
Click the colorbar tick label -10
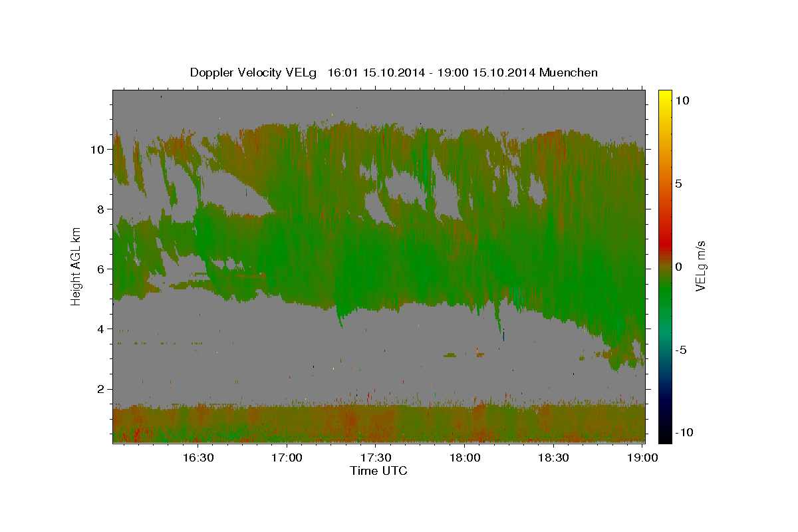click(683, 432)
